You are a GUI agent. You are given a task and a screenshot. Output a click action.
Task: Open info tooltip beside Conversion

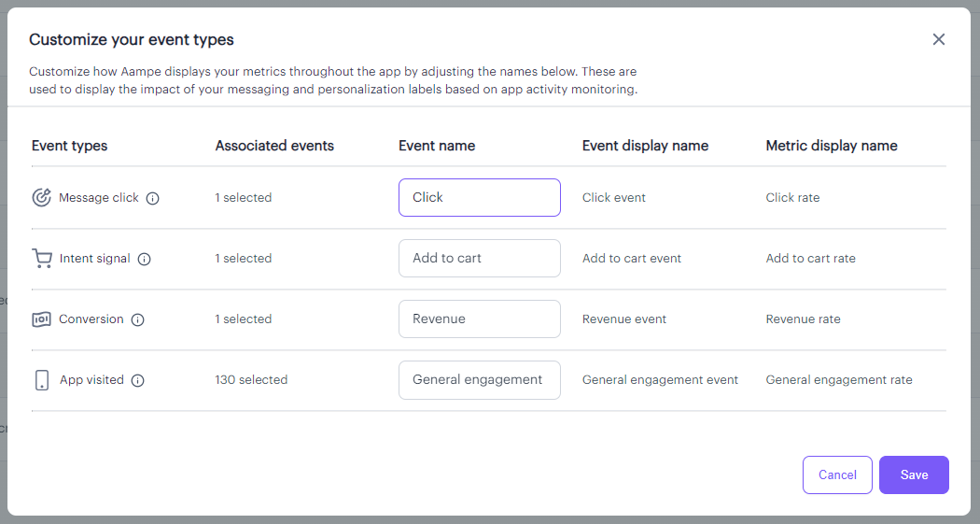138,319
